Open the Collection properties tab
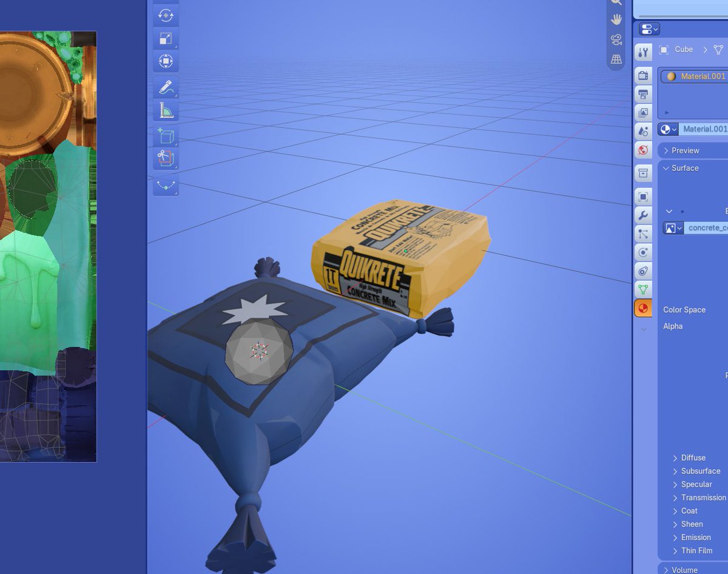Viewport: 728px width, 574px height. point(644,174)
